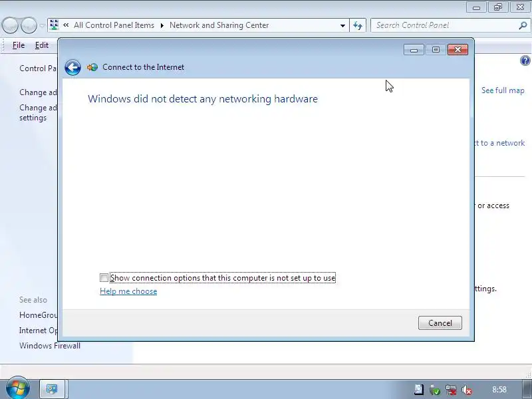Expand the address bar history dropdown
Viewport: 532px width, 399px height.
point(342,25)
